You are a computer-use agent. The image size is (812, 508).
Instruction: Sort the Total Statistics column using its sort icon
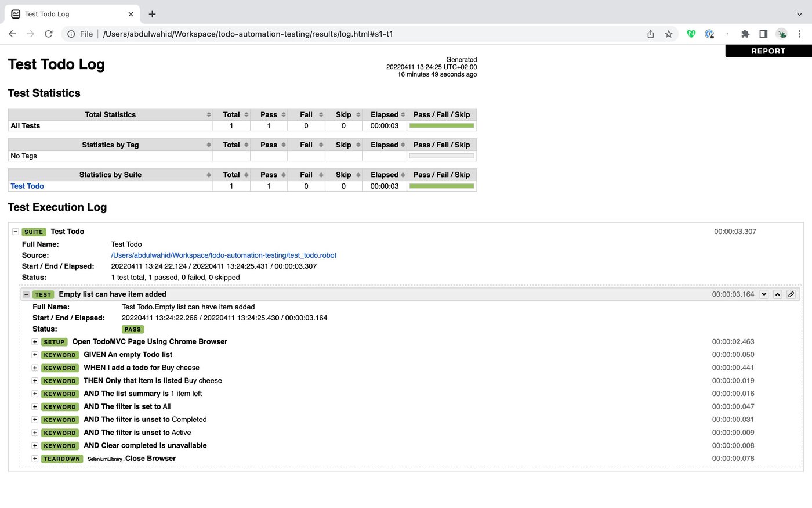click(x=209, y=114)
